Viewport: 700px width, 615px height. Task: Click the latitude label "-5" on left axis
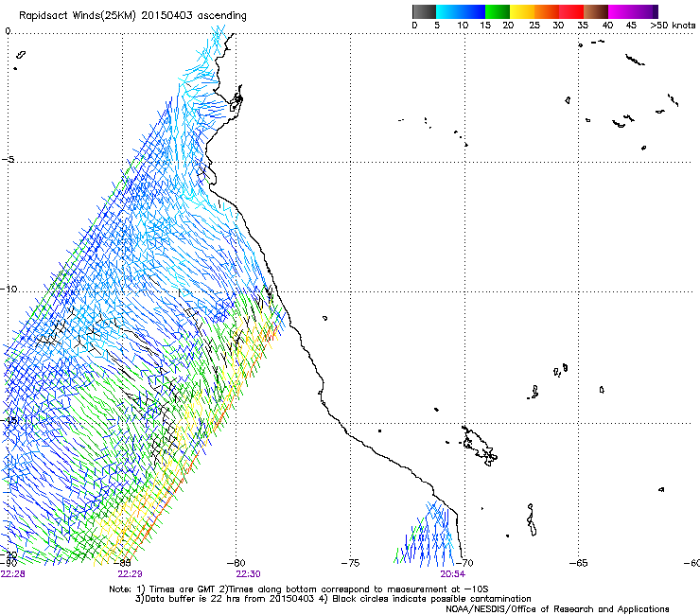[x=9, y=160]
